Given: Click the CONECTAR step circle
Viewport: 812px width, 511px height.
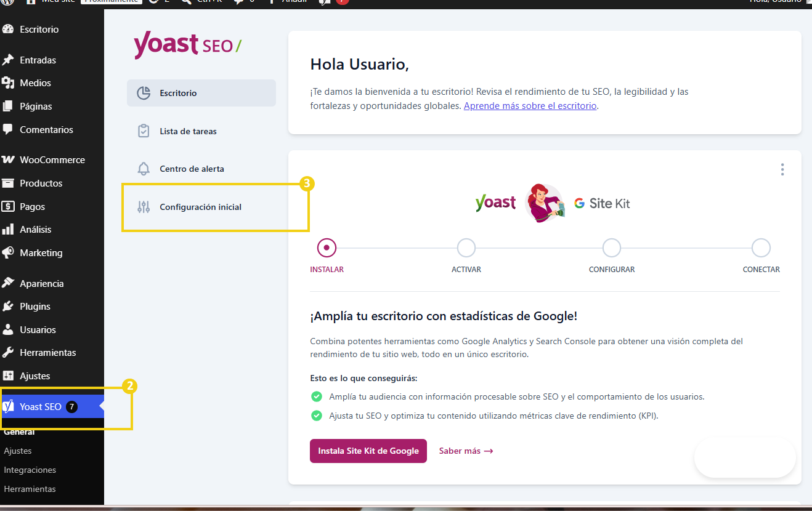Looking at the screenshot, I should 761,248.
